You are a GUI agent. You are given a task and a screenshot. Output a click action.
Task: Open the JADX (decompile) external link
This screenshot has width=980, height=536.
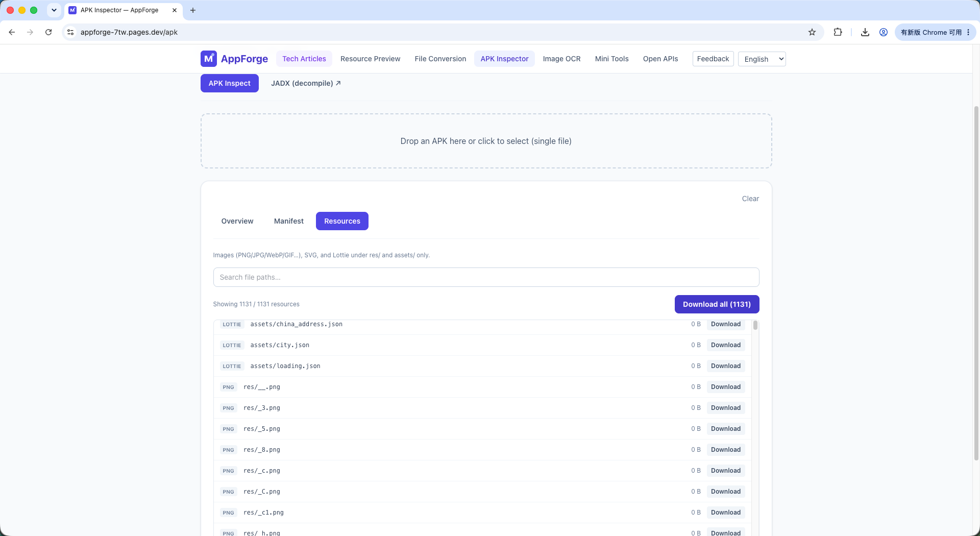[306, 83]
